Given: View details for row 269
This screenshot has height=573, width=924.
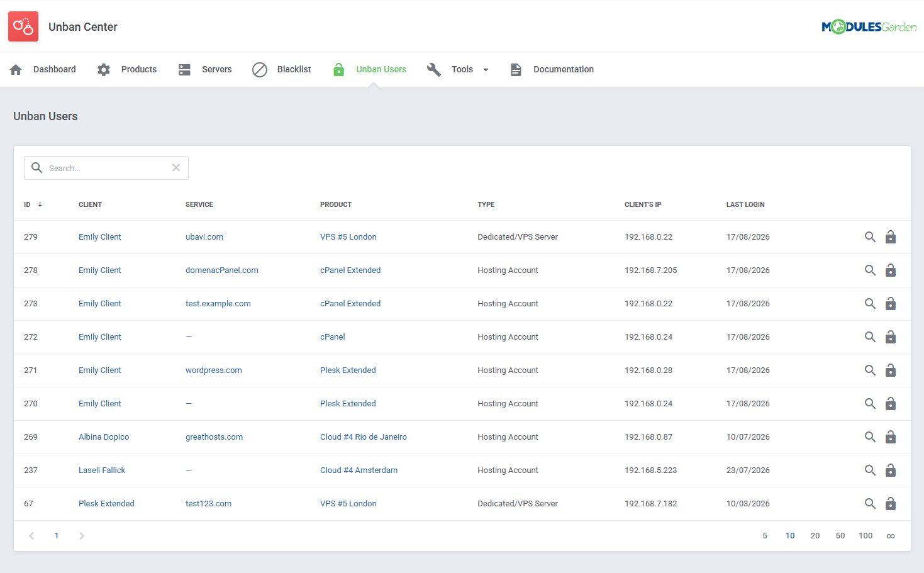Looking at the screenshot, I should tap(870, 437).
